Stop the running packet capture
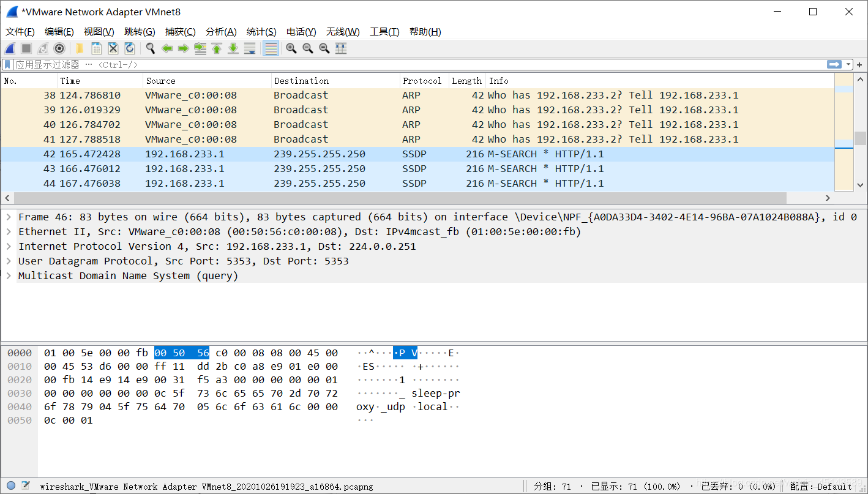 click(x=26, y=48)
